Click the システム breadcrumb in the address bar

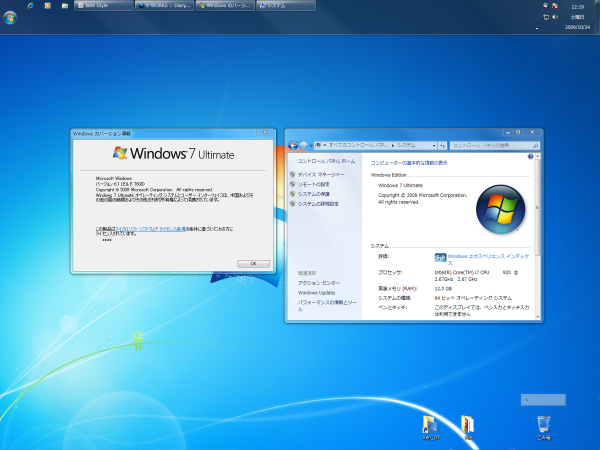[x=406, y=145]
